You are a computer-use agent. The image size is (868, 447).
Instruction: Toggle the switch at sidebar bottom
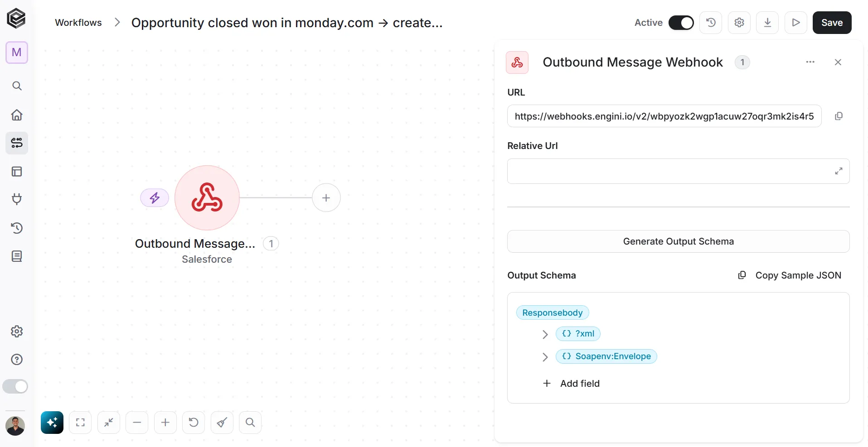click(x=15, y=386)
